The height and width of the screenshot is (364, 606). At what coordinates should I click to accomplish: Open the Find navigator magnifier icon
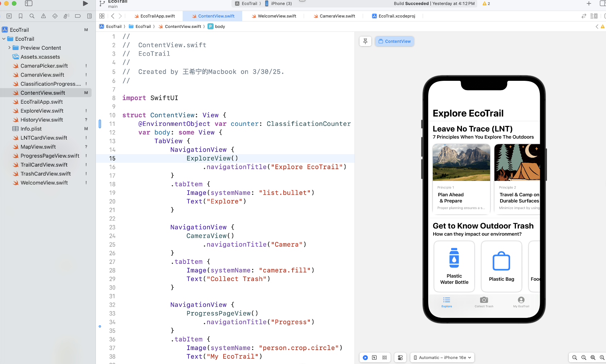point(32,16)
